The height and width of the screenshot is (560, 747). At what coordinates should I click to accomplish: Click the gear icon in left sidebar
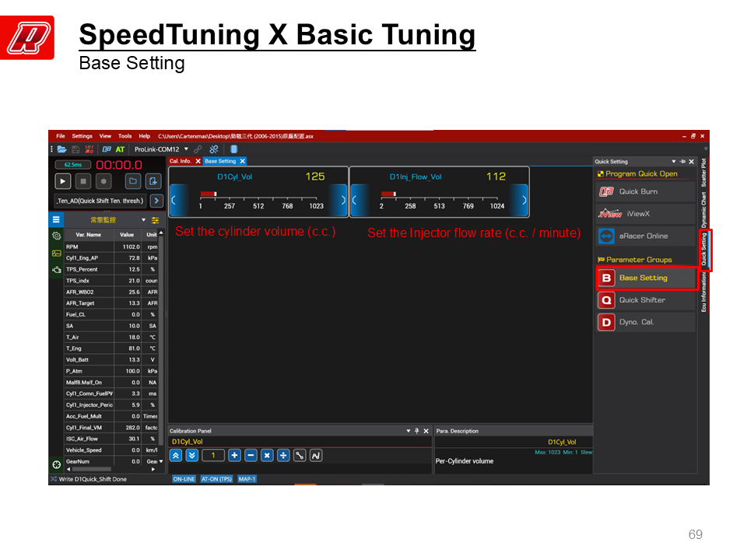point(56,236)
